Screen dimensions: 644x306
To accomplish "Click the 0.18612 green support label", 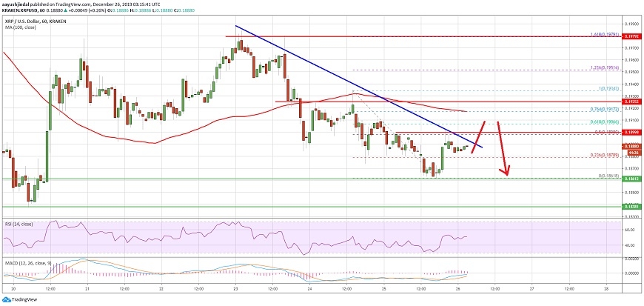I will [x=631, y=179].
